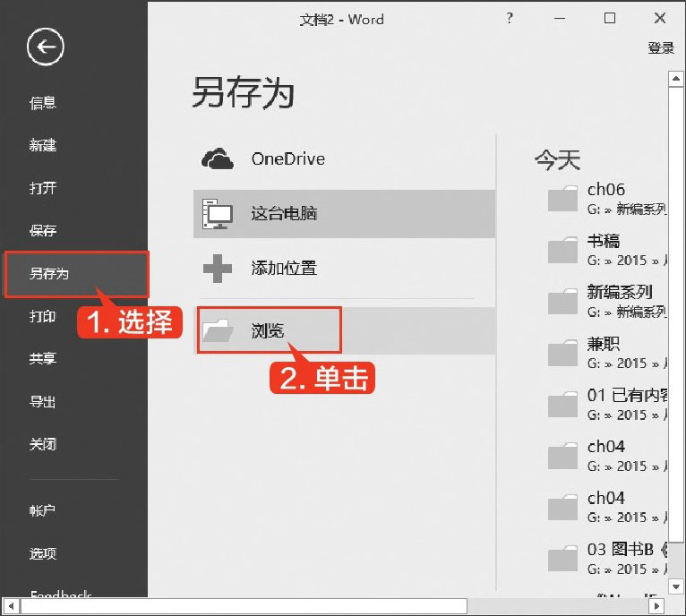Open the 打印 page
The image size is (686, 616).
(x=43, y=316)
